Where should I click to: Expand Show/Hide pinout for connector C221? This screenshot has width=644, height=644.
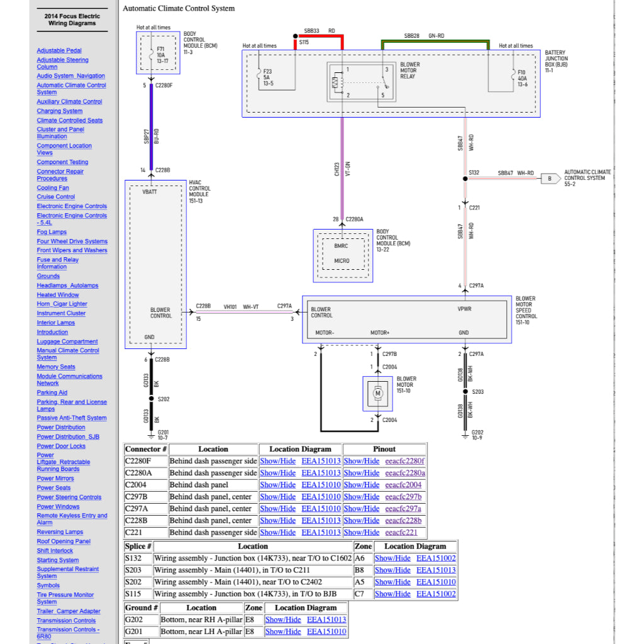[362, 532]
